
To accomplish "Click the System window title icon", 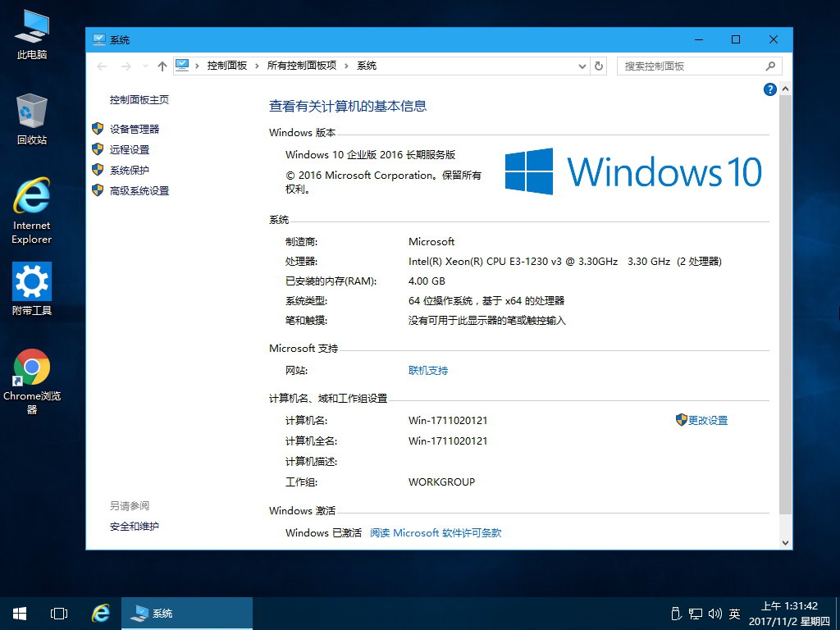I will (99, 39).
